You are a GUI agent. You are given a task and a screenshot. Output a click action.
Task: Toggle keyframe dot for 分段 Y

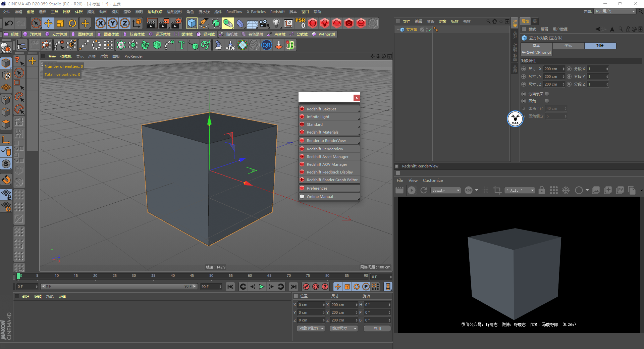pos(569,77)
